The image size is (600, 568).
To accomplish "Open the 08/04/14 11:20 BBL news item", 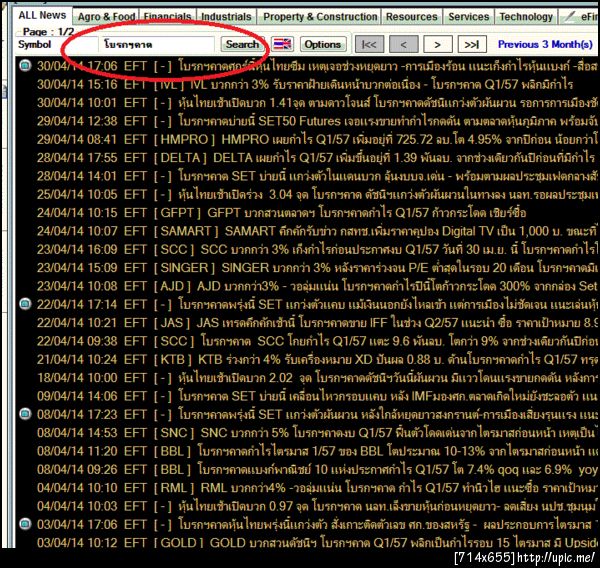I will click(x=316, y=451).
